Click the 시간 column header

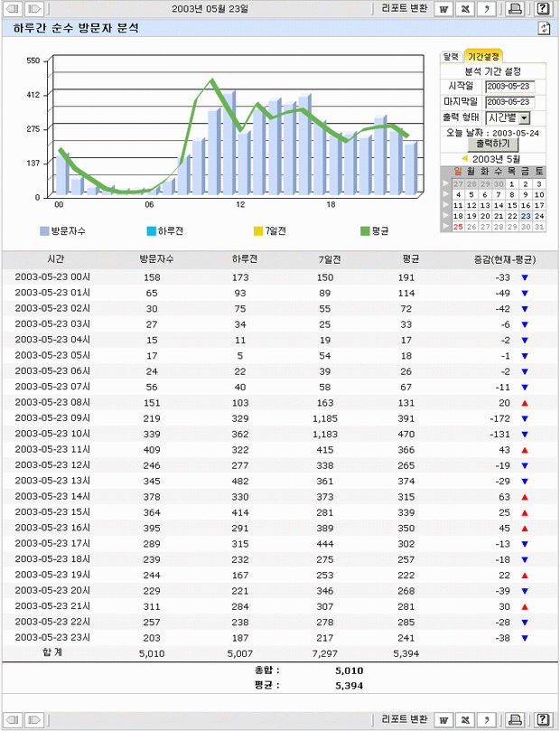click(56, 258)
